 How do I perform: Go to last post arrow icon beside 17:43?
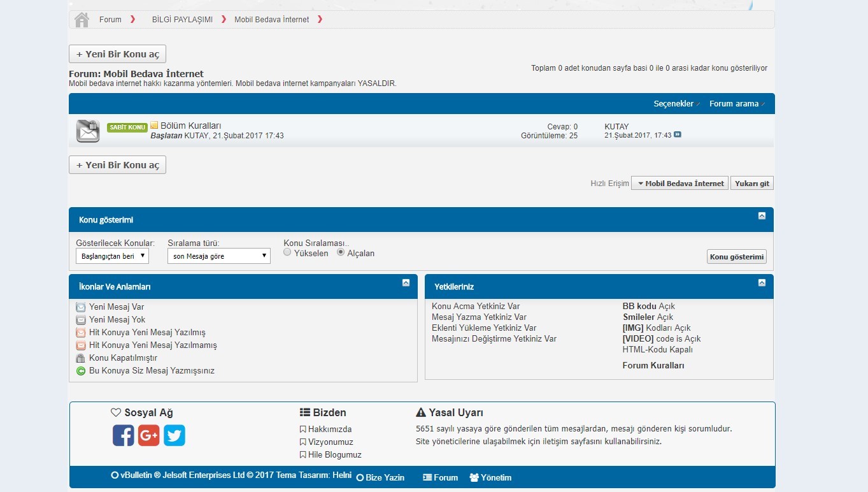678,134
